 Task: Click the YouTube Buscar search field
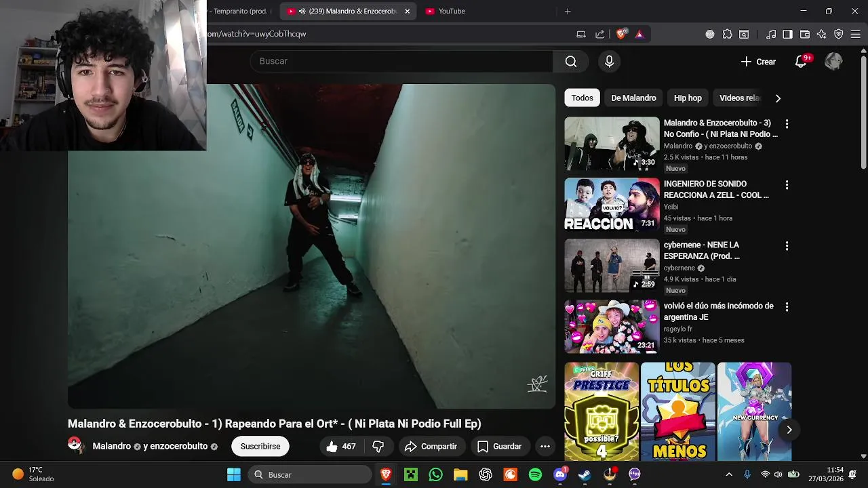point(401,62)
